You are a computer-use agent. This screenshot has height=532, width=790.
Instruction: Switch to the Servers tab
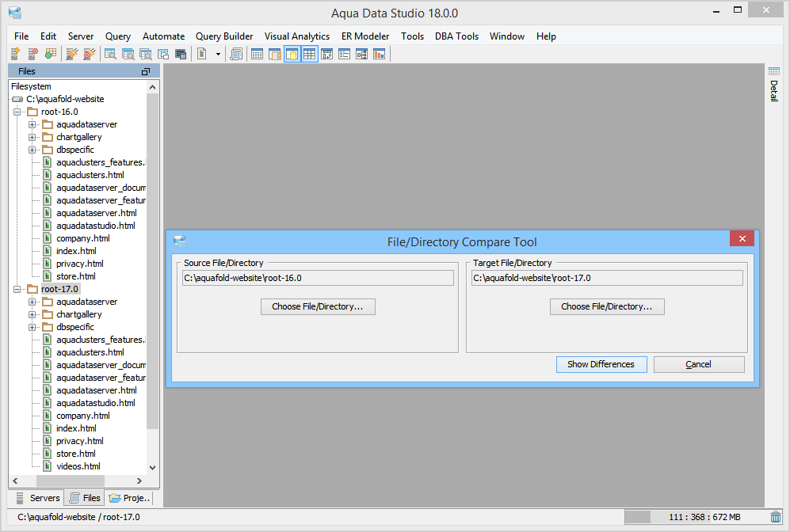click(36, 498)
